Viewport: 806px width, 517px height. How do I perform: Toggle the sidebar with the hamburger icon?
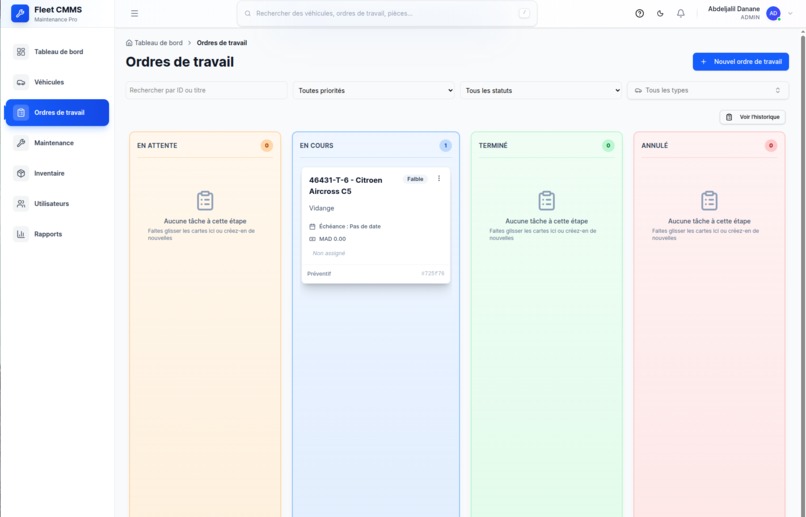(x=134, y=13)
